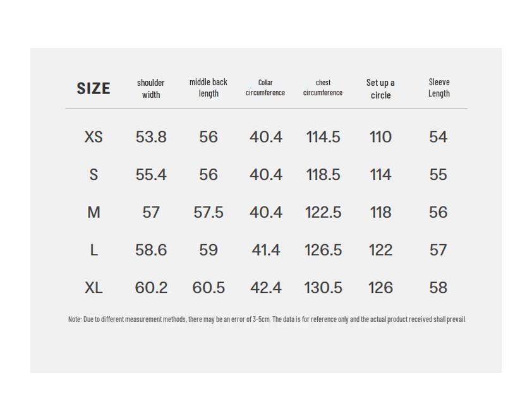Click the measurement error note text
This screenshot has height=399, width=532.
tap(267, 319)
